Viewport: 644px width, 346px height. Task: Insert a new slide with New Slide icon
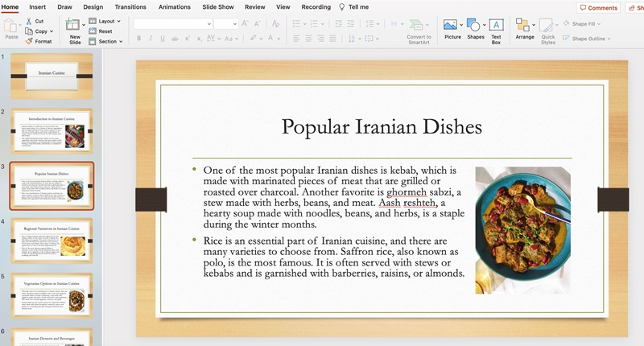point(75,25)
